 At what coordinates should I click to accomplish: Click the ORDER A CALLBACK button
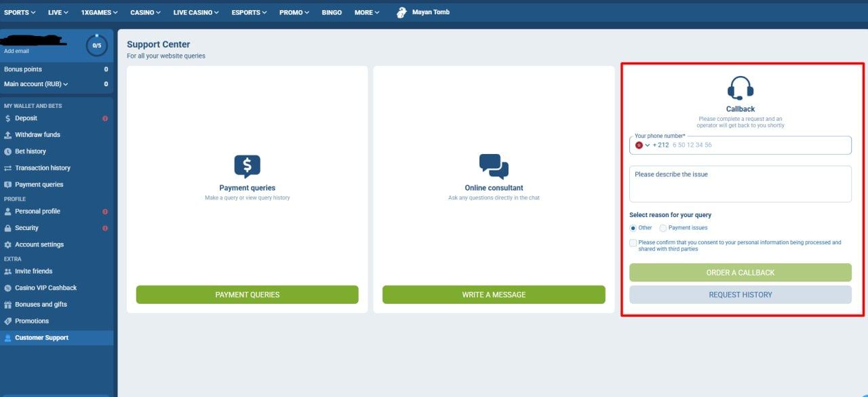coord(740,272)
